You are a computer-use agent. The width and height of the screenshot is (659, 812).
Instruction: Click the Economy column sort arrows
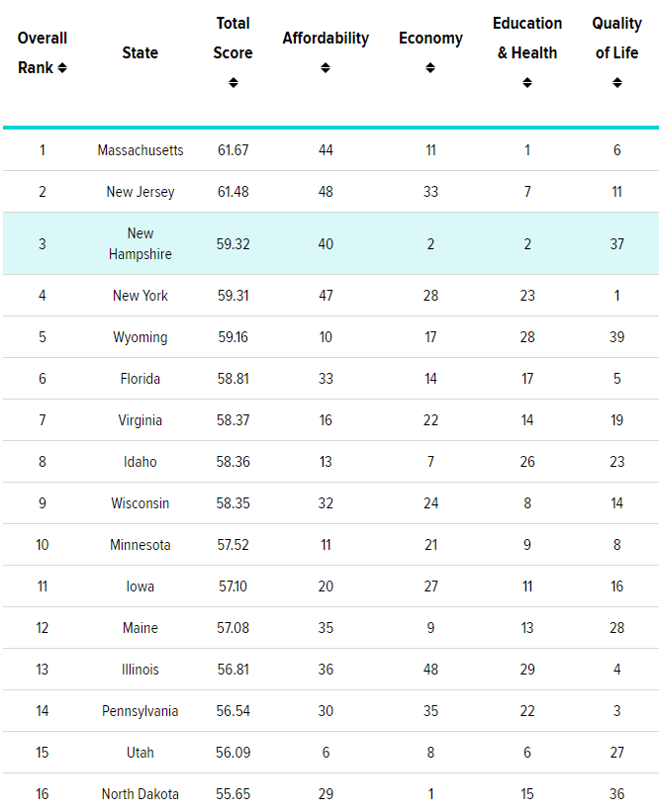(x=430, y=68)
